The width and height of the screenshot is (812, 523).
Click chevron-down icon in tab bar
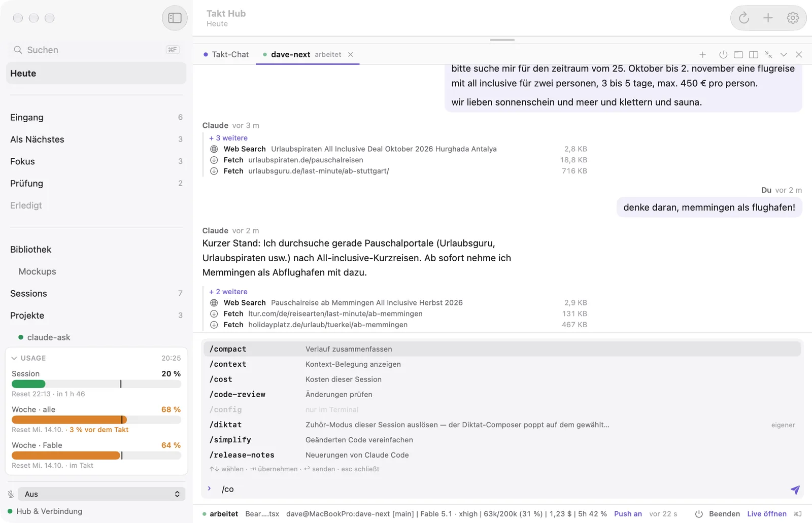(784, 55)
